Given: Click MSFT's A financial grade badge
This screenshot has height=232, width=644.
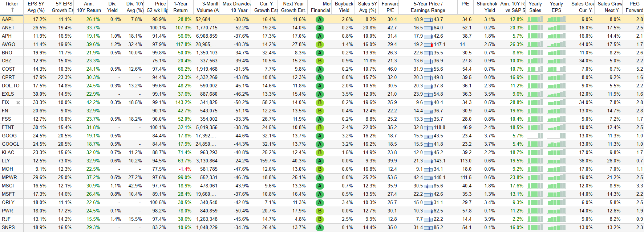Looking at the screenshot, I should coord(320,194).
